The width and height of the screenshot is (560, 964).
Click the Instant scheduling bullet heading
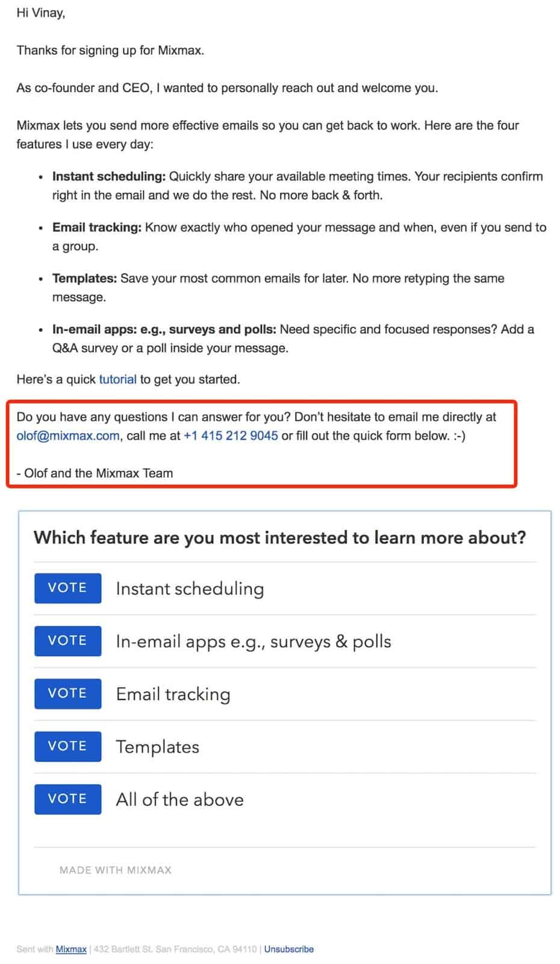click(108, 177)
